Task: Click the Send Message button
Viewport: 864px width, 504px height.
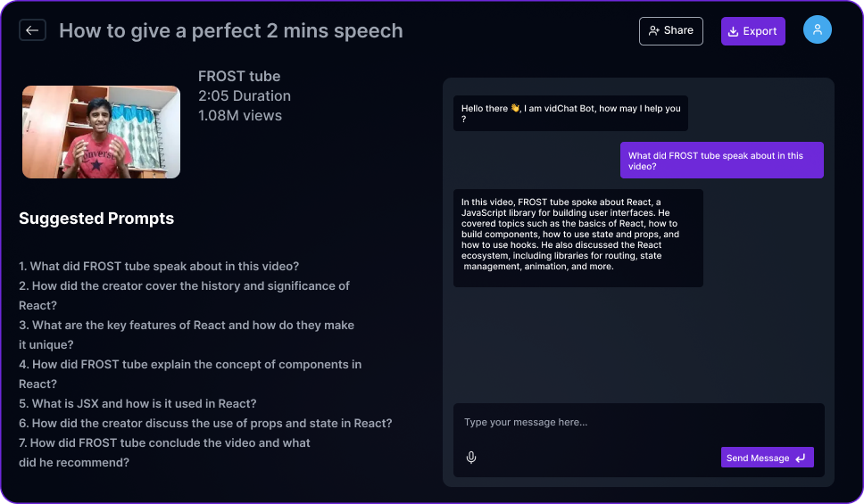Action: [767, 458]
